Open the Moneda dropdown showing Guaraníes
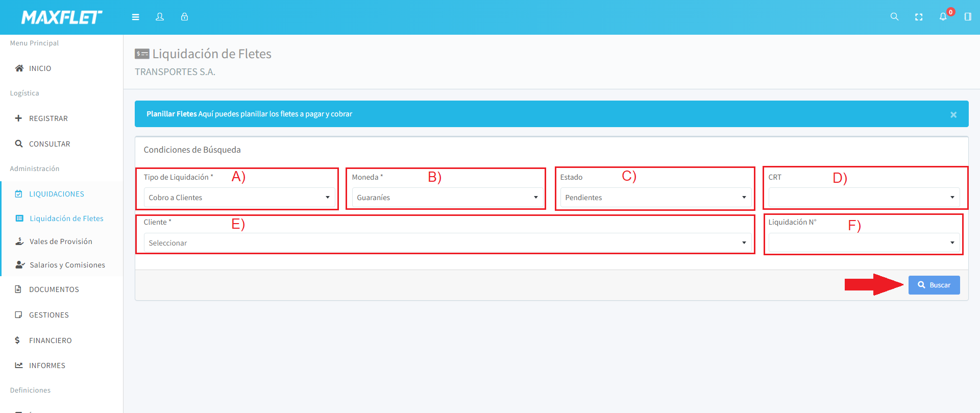The height and width of the screenshot is (413, 980). click(x=447, y=198)
